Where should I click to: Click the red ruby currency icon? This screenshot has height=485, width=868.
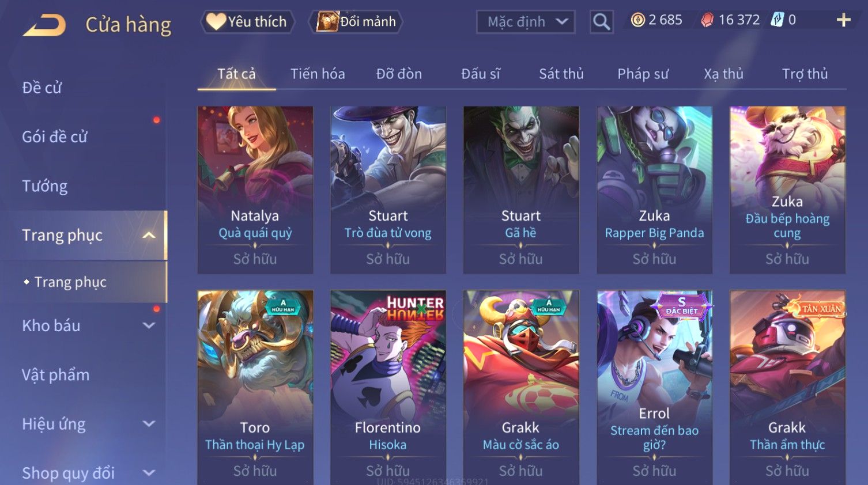tap(707, 20)
